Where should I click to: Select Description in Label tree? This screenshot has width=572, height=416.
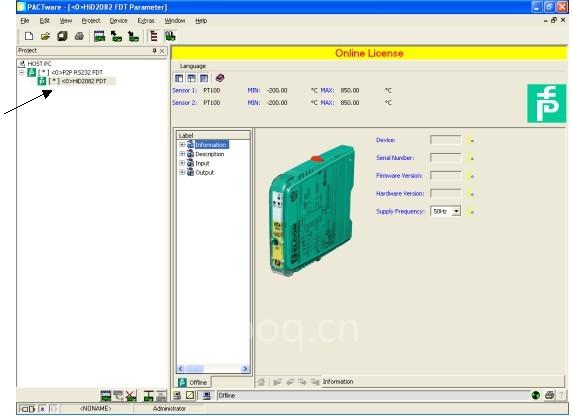click(210, 154)
